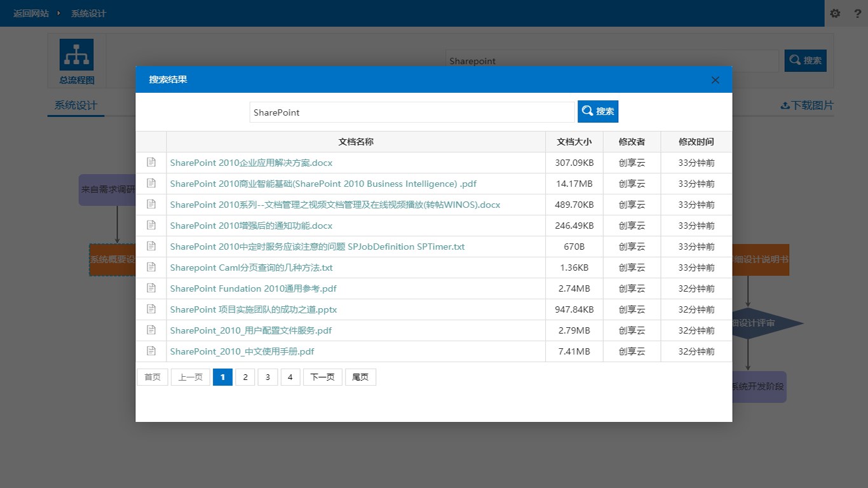Click the file icon for 文档管理之视频文档管理 docx
Viewport: 868px width, 488px height.
pos(151,204)
